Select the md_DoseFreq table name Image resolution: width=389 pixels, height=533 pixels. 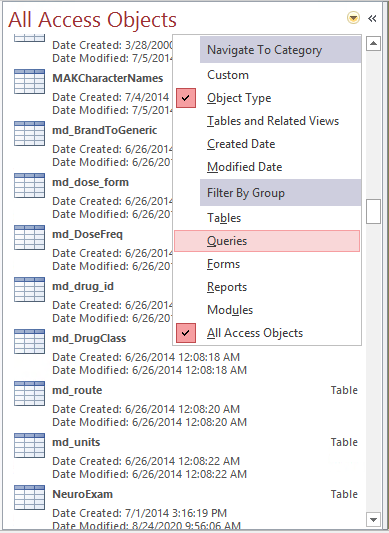(x=87, y=234)
